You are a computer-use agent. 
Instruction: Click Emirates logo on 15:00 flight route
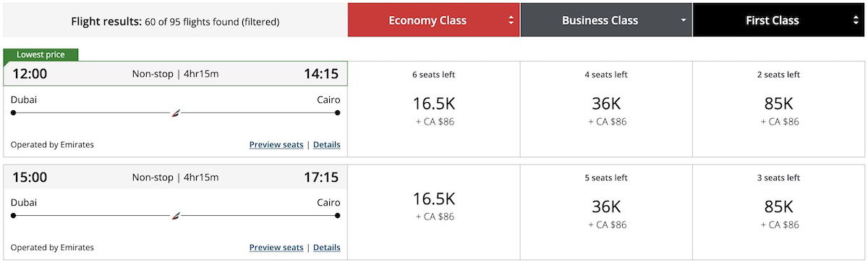pos(175,215)
